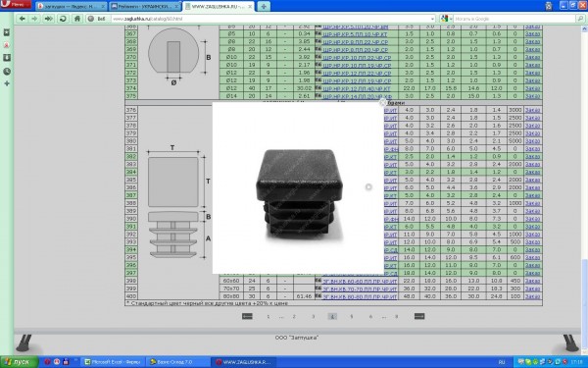
Task: Click the photo icon in row 374
Action: 318,88
